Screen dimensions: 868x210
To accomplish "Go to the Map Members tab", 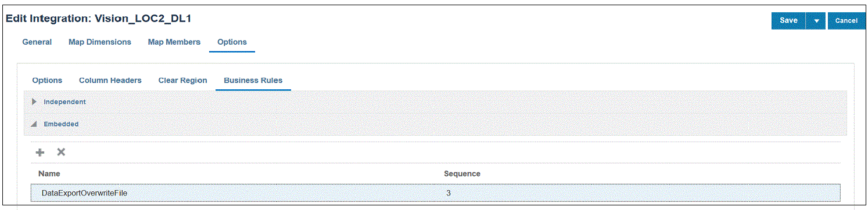I will (174, 42).
